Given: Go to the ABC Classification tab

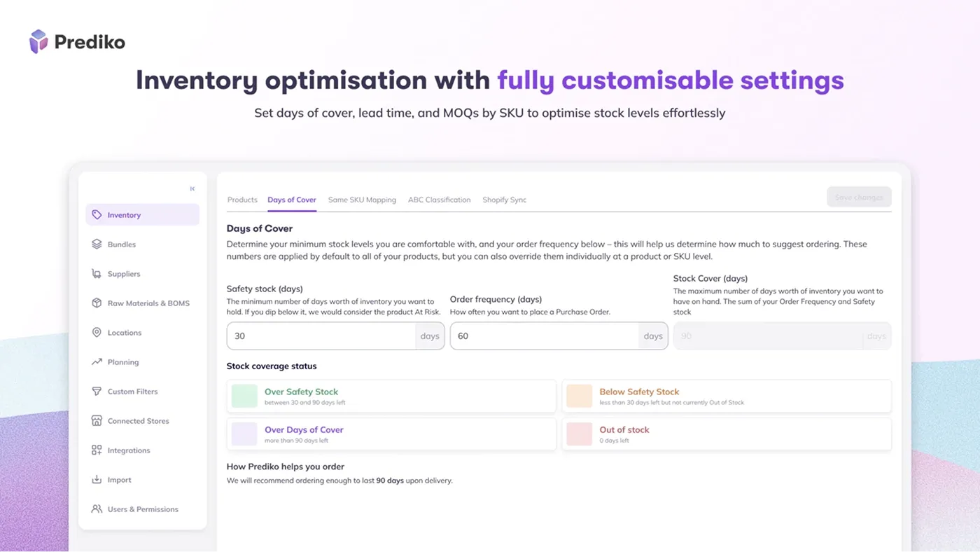Looking at the screenshot, I should tap(439, 200).
